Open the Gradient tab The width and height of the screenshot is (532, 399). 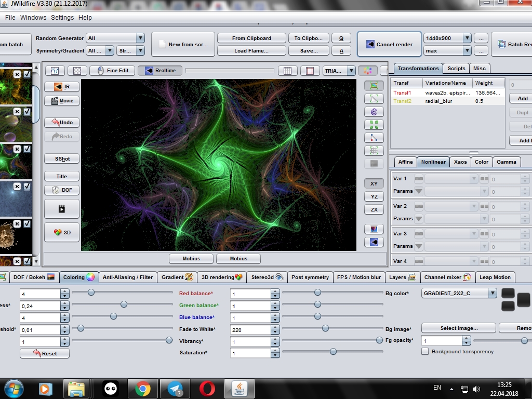click(177, 277)
